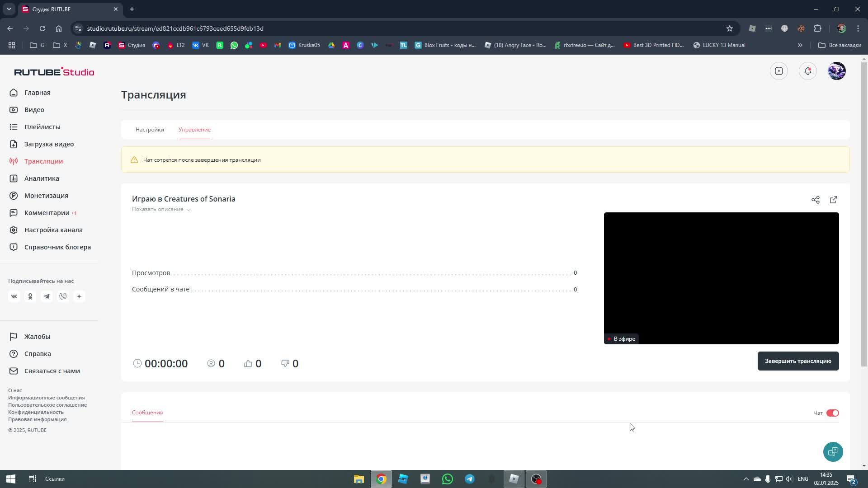
Task: Click the Telegram social icon in sidebar
Action: pos(47,296)
